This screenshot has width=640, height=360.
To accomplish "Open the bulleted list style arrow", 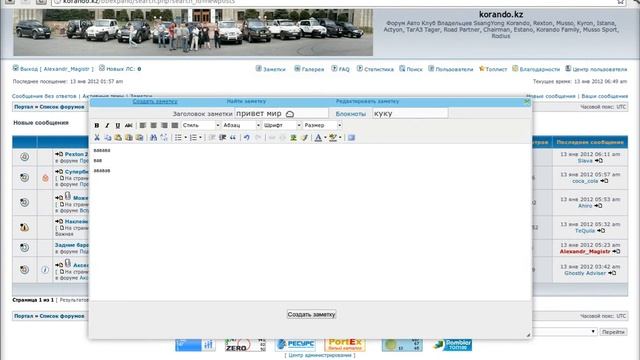I will (x=185, y=138).
